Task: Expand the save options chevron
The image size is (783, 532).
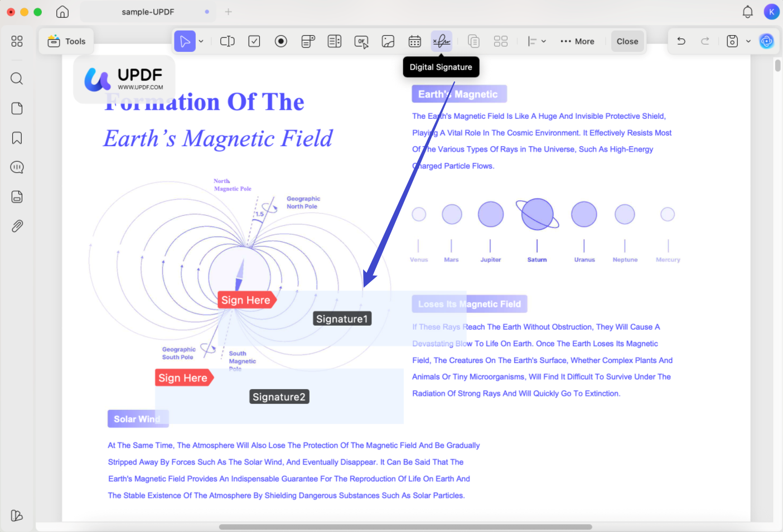Action: (x=748, y=41)
